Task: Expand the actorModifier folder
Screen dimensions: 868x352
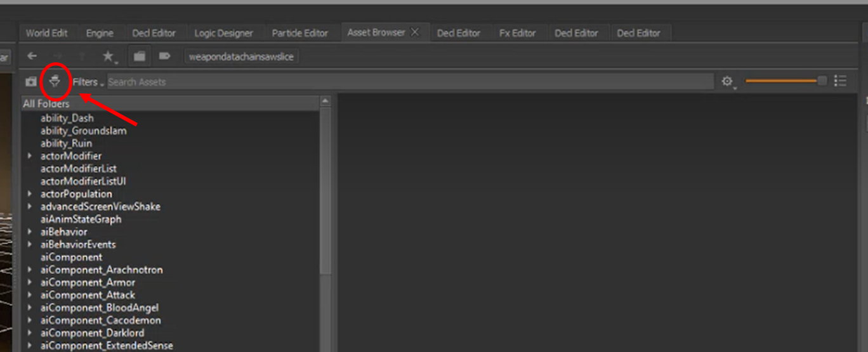Action: [29, 155]
